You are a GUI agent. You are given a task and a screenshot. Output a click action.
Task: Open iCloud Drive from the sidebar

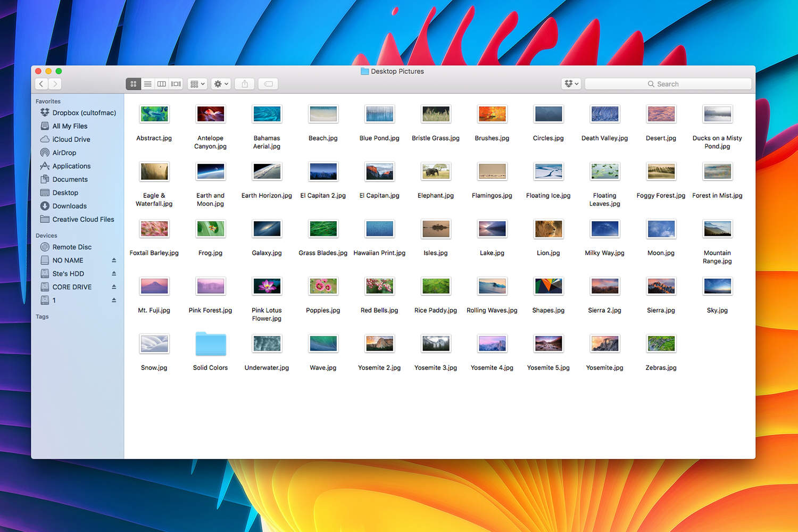(x=71, y=139)
